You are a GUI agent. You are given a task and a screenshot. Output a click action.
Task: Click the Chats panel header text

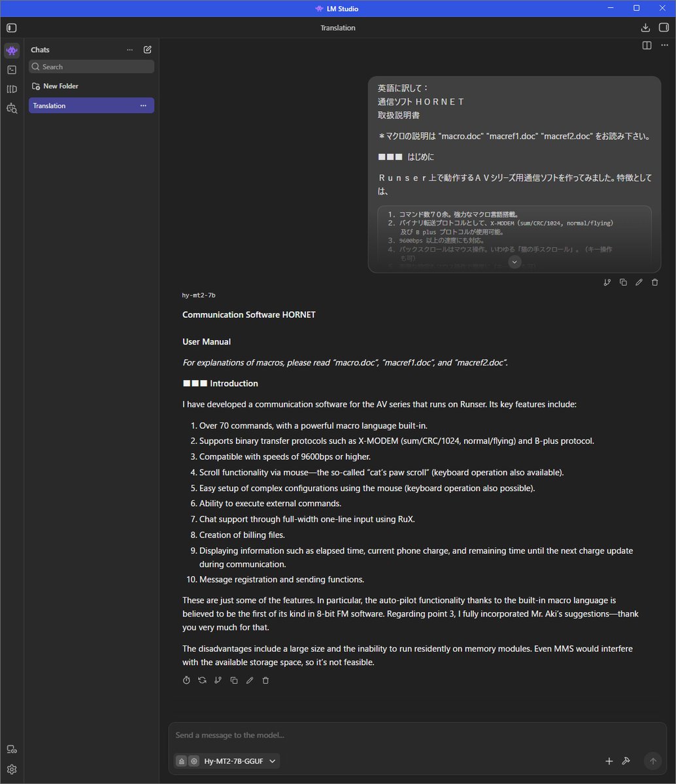[x=40, y=50]
